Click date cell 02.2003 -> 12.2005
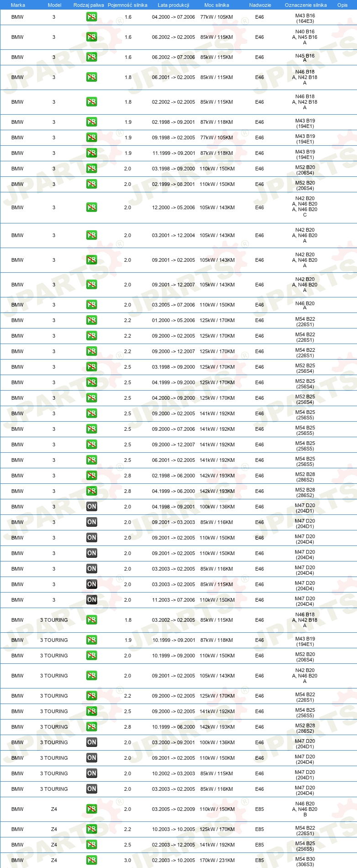The height and width of the screenshot is (868, 357). [173, 845]
